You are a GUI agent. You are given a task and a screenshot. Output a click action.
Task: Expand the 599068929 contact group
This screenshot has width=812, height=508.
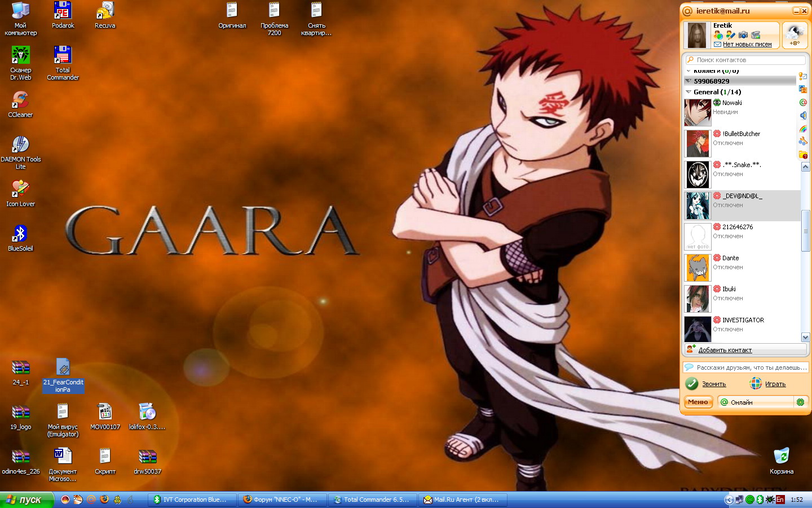point(689,81)
